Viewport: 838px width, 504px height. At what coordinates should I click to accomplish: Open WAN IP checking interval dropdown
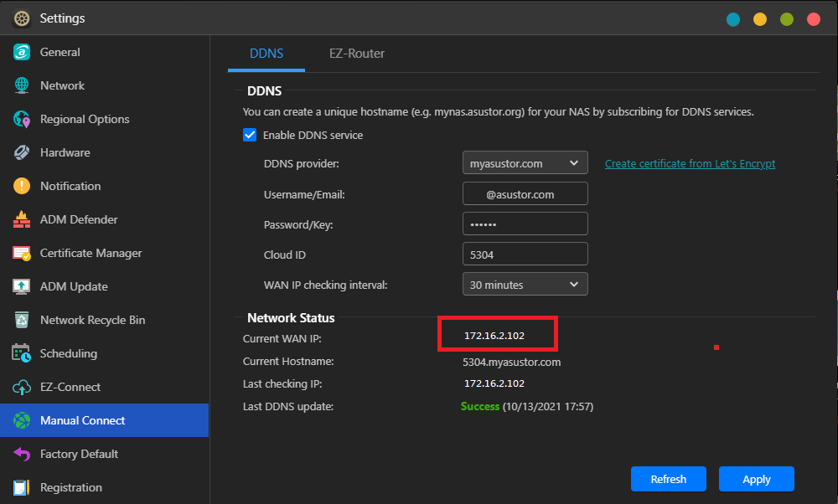click(x=525, y=284)
